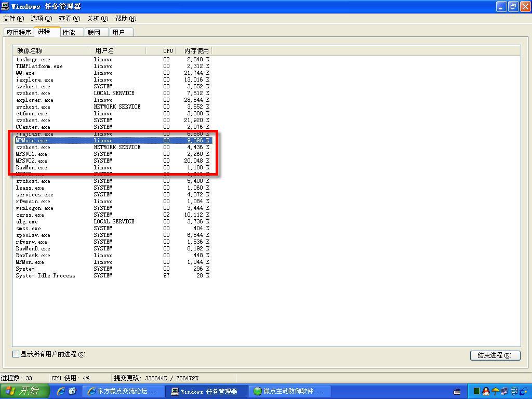Select the ctfmon.exe process

(113, 114)
